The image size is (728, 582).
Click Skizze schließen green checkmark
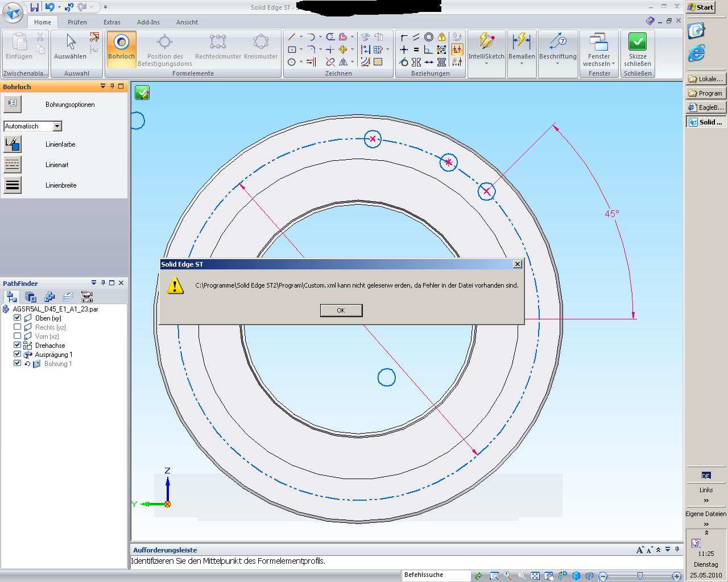click(x=638, y=42)
